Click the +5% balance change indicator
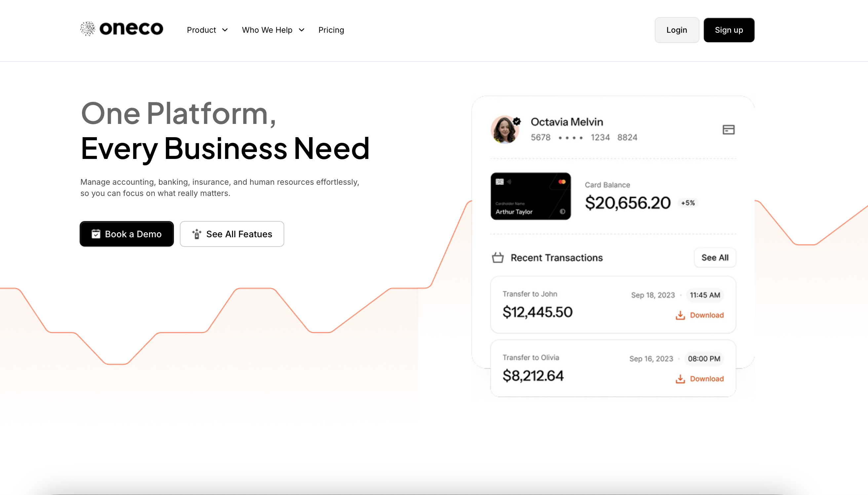 (x=688, y=203)
